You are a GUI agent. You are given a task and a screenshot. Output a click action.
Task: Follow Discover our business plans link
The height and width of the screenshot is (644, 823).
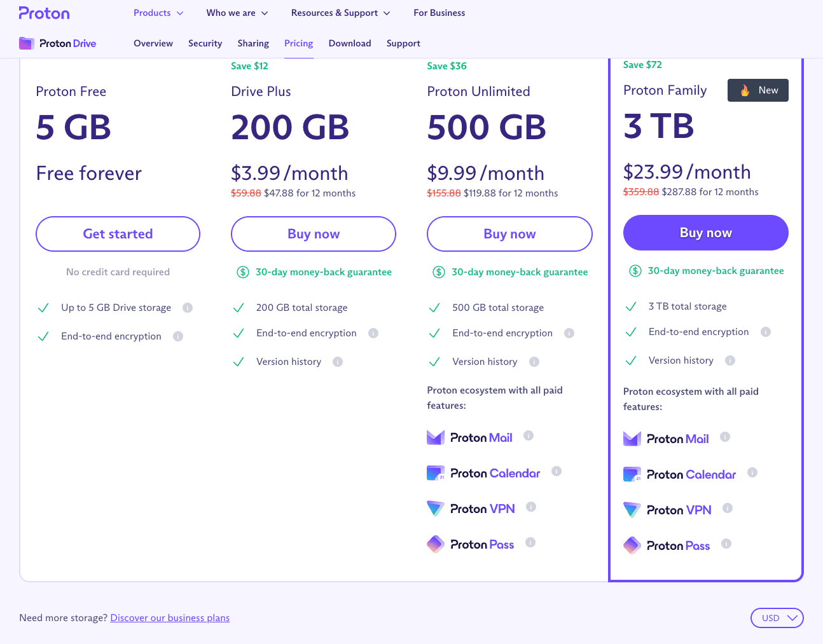click(170, 618)
